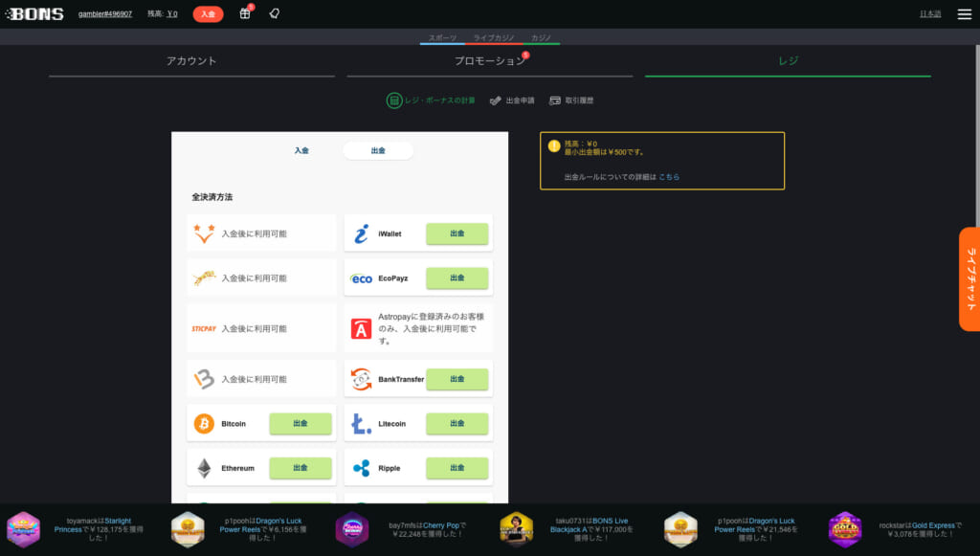Click the 最小出金額は￥500です text
The height and width of the screenshot is (556, 980).
604,152
